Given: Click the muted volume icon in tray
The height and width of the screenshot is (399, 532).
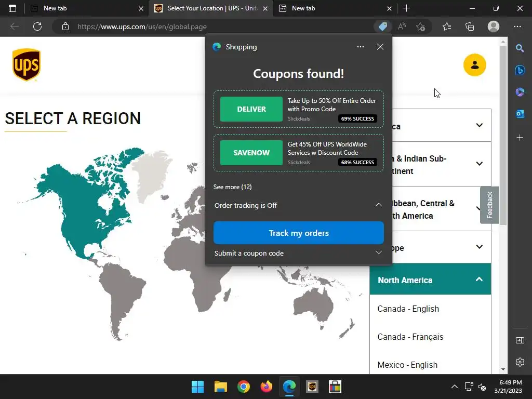Looking at the screenshot, I should (482, 387).
